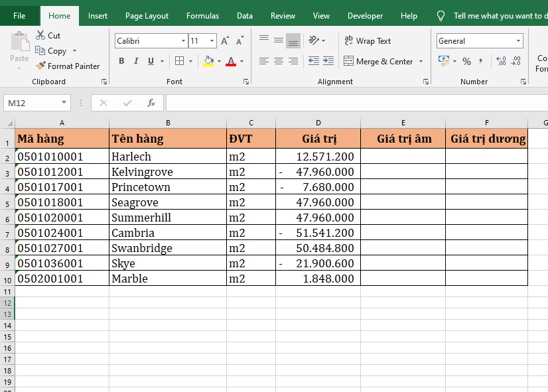
Task: Expand the General number format dropdown
Action: [518, 41]
